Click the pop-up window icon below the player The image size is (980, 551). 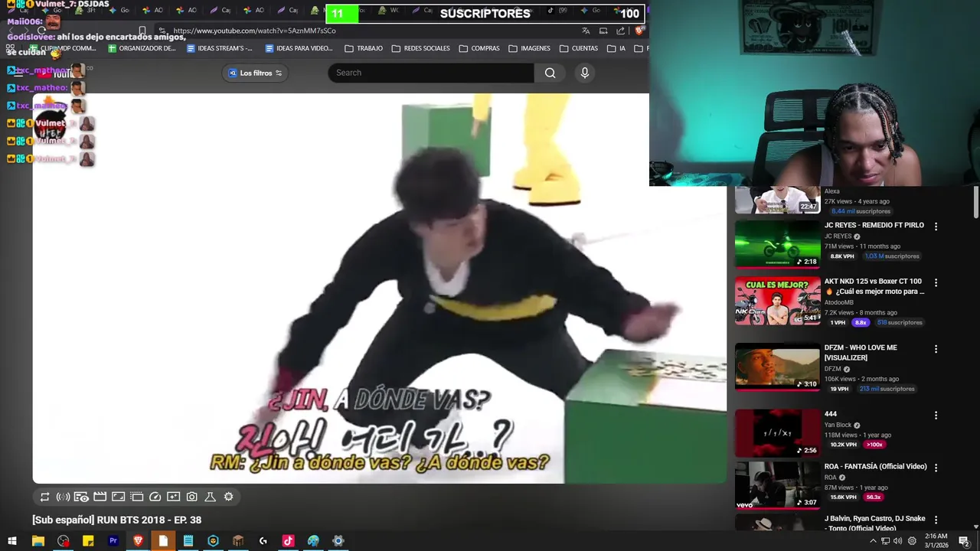[x=136, y=497]
